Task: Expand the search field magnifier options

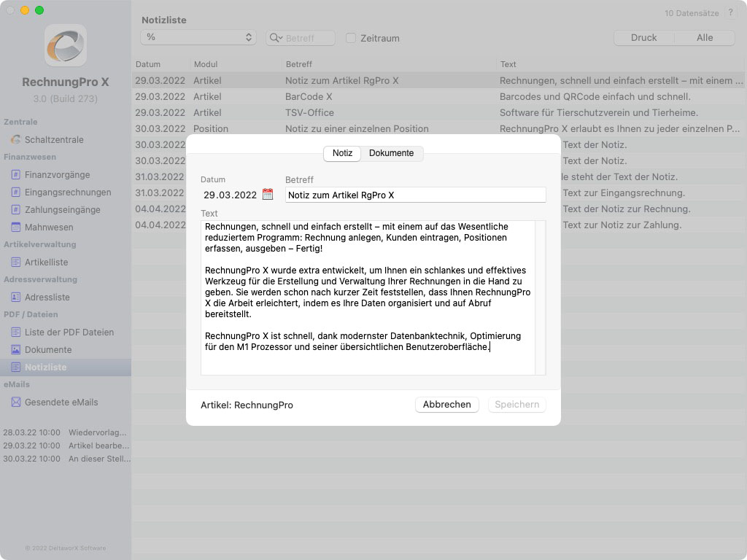Action: (x=276, y=38)
